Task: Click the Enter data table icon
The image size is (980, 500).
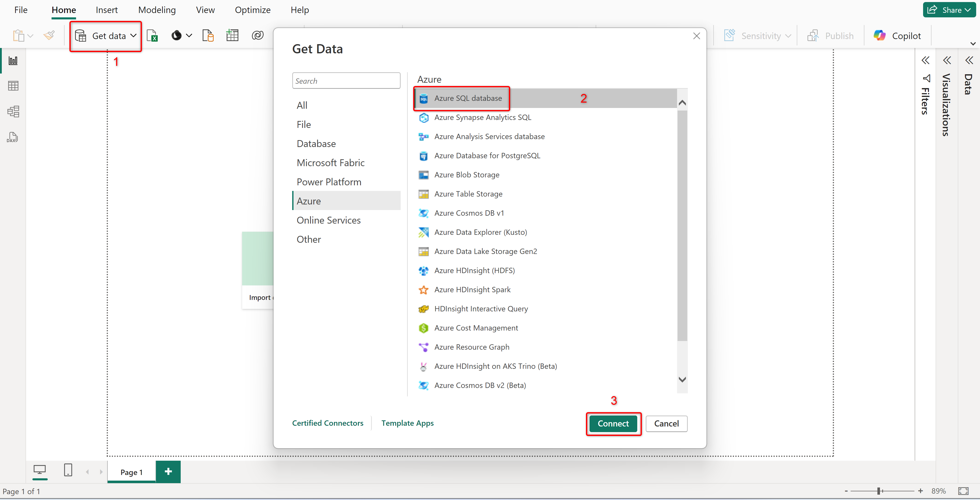Action: (232, 36)
